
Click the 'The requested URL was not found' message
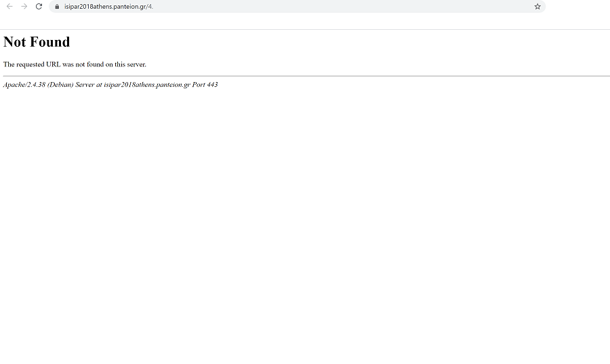pyautogui.click(x=75, y=64)
